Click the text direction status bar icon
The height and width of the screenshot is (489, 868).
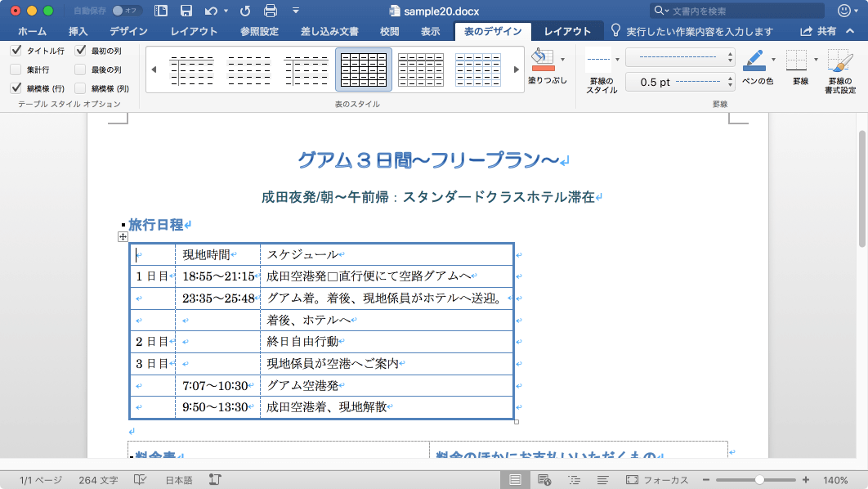click(x=215, y=479)
